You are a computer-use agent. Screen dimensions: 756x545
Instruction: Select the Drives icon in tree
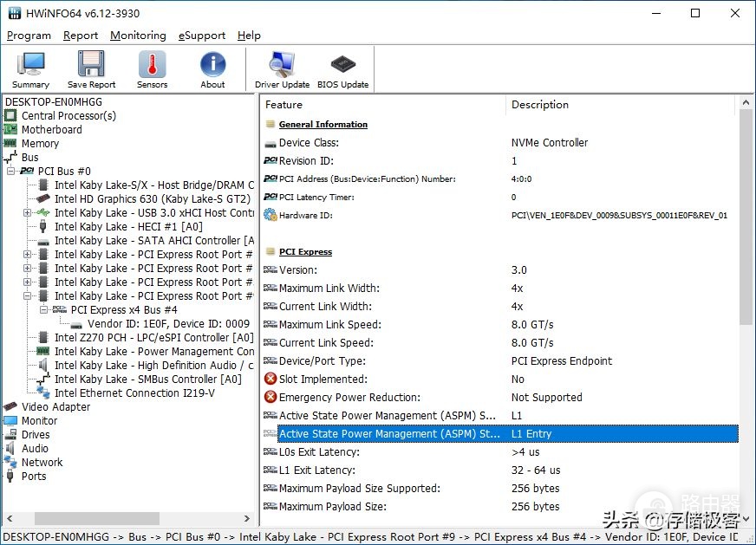point(10,435)
